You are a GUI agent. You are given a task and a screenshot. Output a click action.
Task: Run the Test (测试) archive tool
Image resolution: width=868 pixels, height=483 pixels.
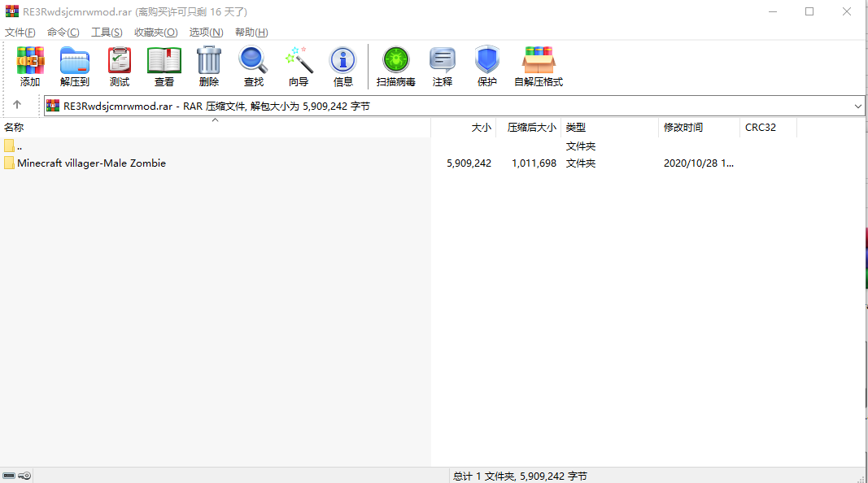point(120,60)
